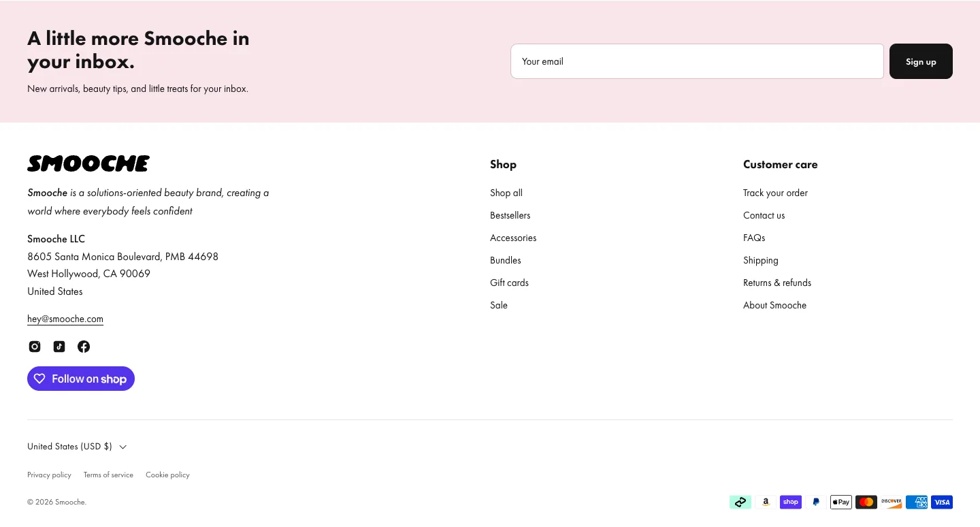Screen dimensions: 980x527
Task: Click the "Shop" column heading
Action: (x=503, y=164)
